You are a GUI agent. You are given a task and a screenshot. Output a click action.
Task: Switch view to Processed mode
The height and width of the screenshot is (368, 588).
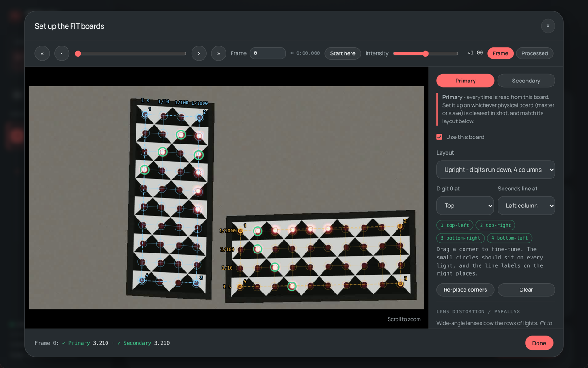[x=535, y=53]
